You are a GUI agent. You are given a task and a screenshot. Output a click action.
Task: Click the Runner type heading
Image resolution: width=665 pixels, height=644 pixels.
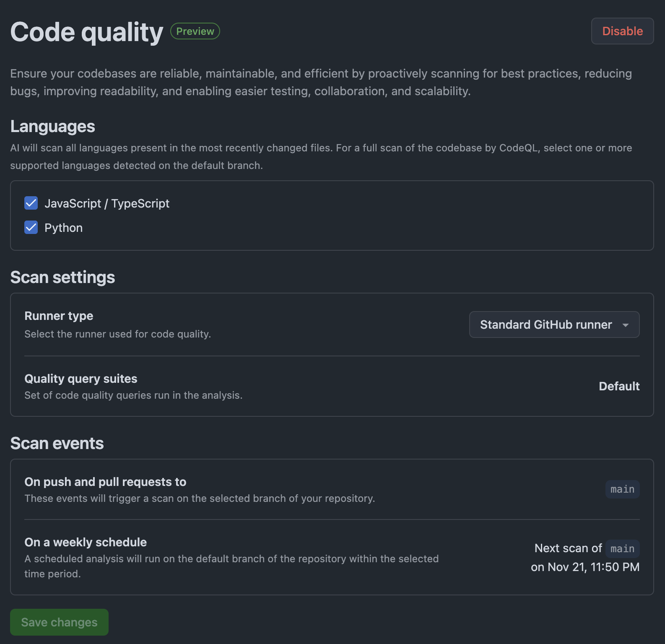click(59, 316)
